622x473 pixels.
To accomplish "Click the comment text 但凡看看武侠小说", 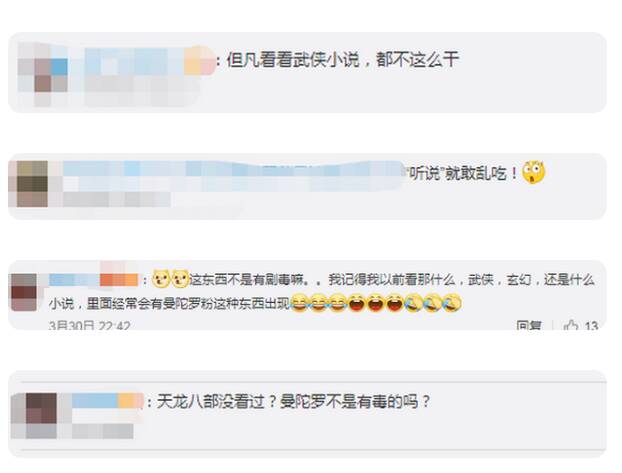I will point(293,60).
